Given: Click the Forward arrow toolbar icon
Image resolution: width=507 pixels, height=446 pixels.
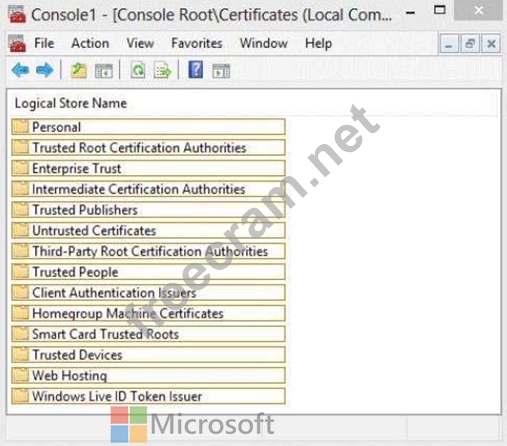Looking at the screenshot, I should [x=45, y=70].
